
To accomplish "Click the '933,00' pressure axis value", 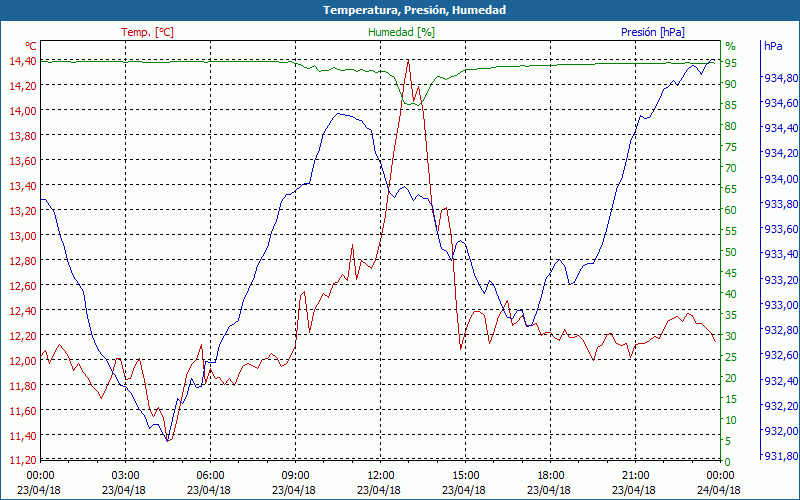I will pos(781,305).
